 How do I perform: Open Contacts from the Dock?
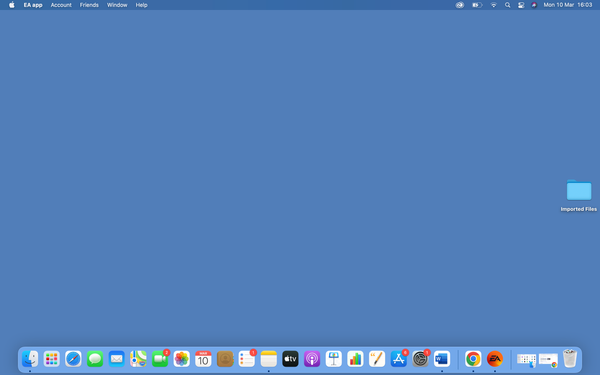click(x=225, y=359)
